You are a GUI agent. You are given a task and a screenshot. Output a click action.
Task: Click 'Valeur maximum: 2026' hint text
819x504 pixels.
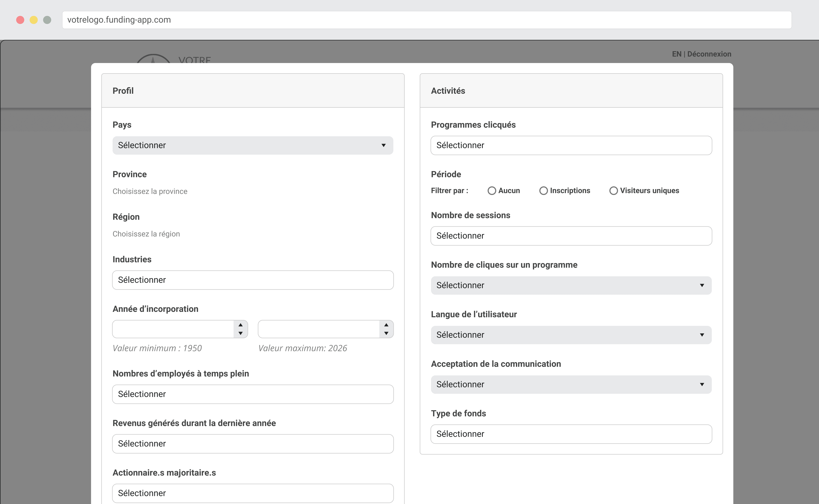(x=303, y=348)
